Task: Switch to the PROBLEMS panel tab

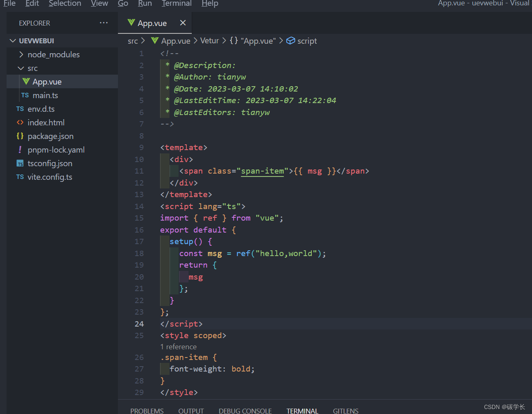Action: [147, 411]
